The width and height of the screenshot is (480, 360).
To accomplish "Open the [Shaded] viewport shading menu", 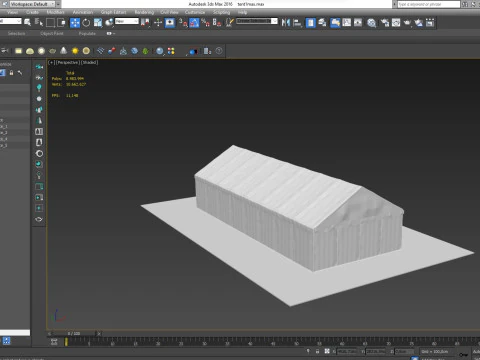I will (89, 62).
